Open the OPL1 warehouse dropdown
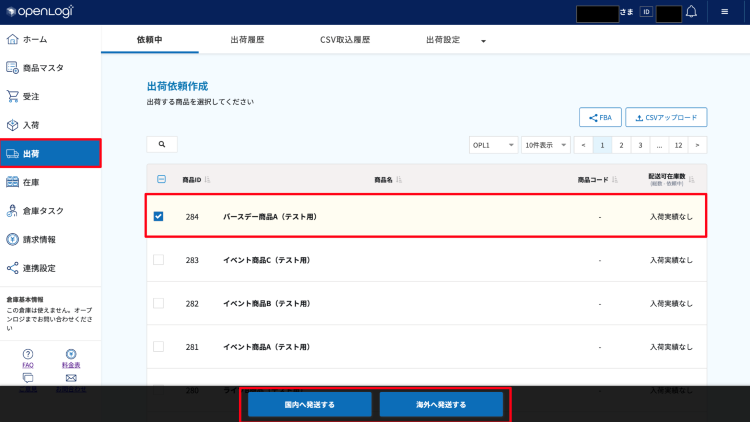Screen dimensions: 750x422 coord(493,145)
